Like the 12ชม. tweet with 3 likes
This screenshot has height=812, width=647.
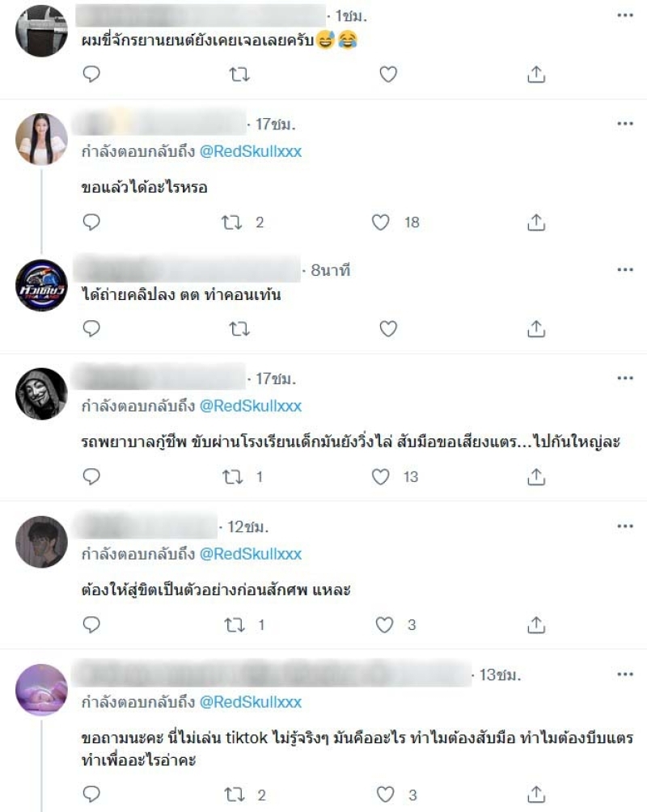[x=384, y=625]
